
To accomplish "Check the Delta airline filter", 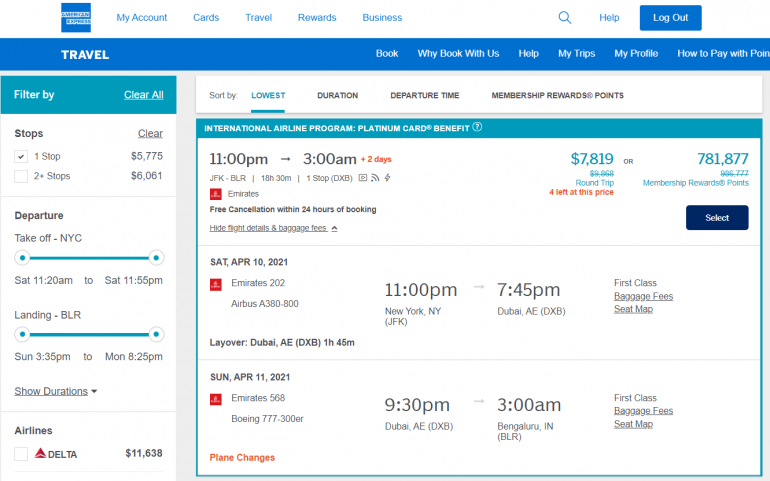I will [x=21, y=454].
